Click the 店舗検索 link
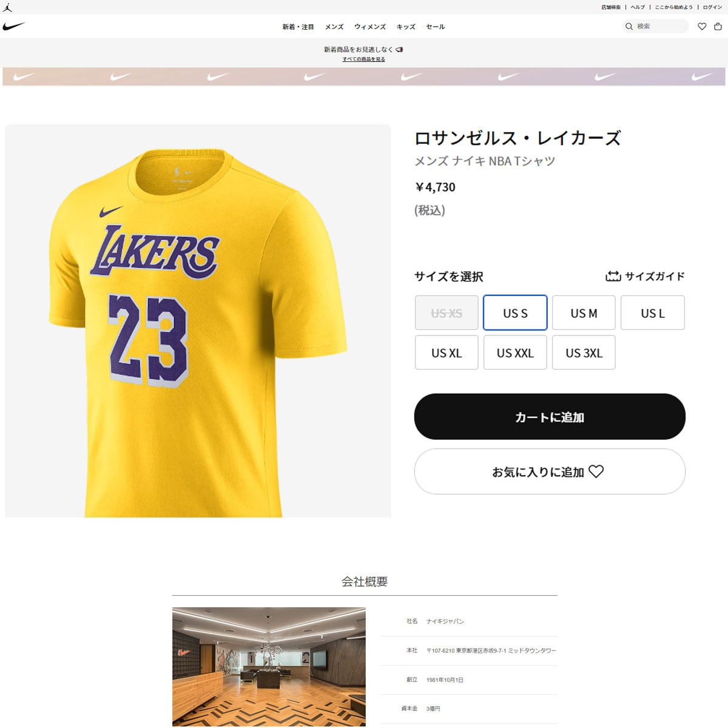728x728 pixels. tap(611, 7)
